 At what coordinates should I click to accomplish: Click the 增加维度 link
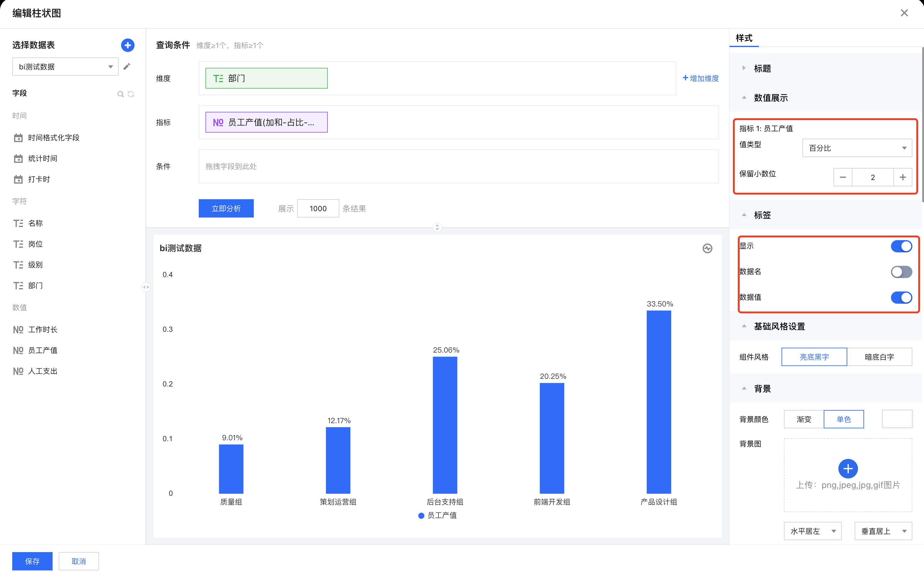(x=700, y=78)
